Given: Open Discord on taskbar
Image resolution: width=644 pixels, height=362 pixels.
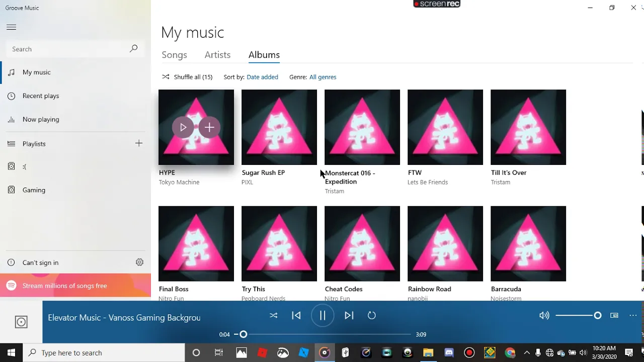Looking at the screenshot, I should pos(449,352).
